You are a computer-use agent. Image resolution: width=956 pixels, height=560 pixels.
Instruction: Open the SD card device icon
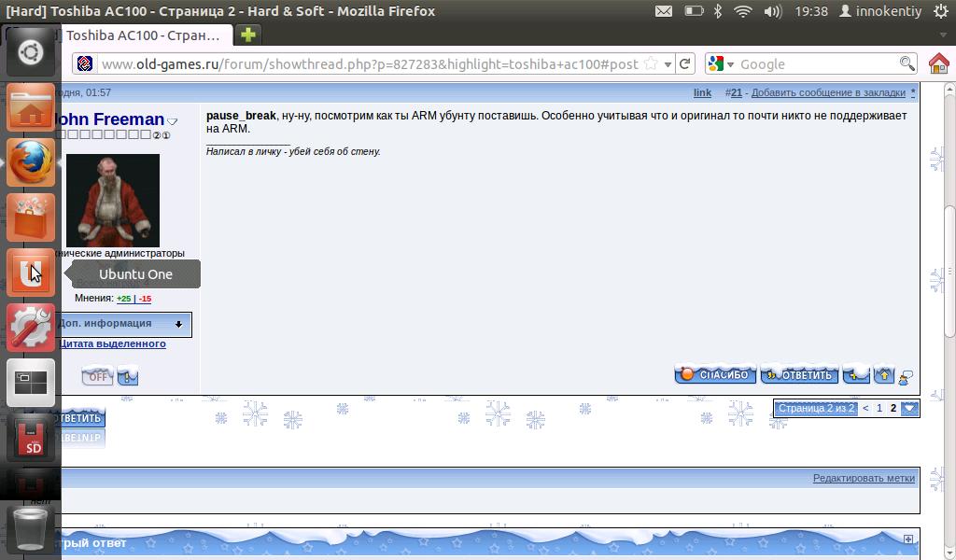point(31,437)
